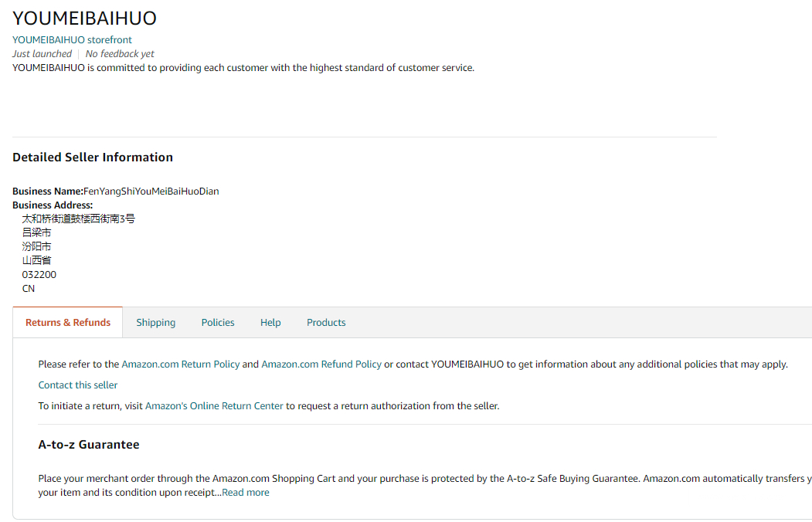
Task: Click the Detailed Seller Information heading
Action: coord(93,157)
